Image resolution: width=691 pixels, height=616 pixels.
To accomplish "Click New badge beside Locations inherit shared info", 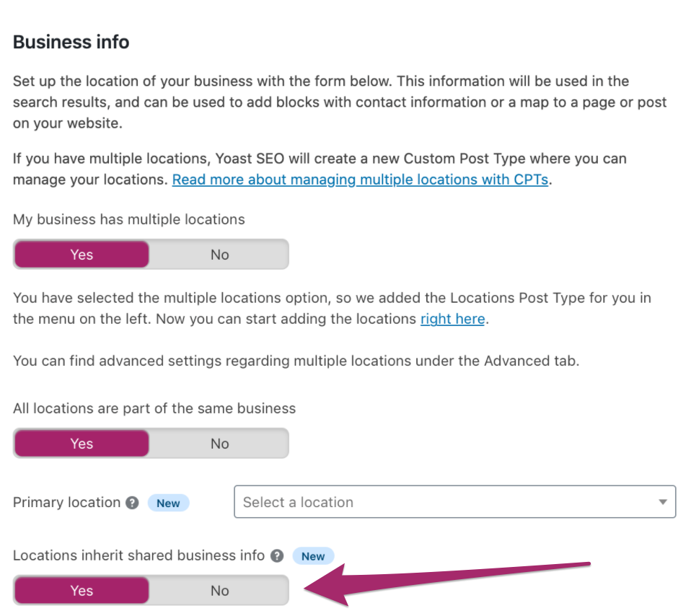I will [313, 556].
